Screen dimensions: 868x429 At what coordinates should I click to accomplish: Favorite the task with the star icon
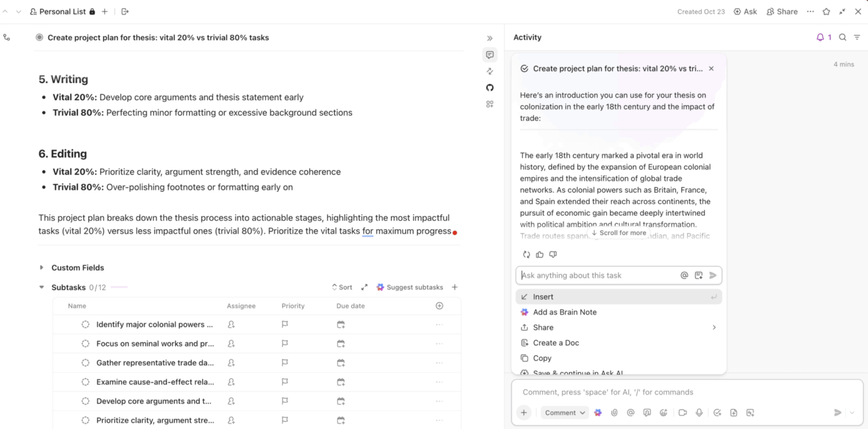(826, 12)
